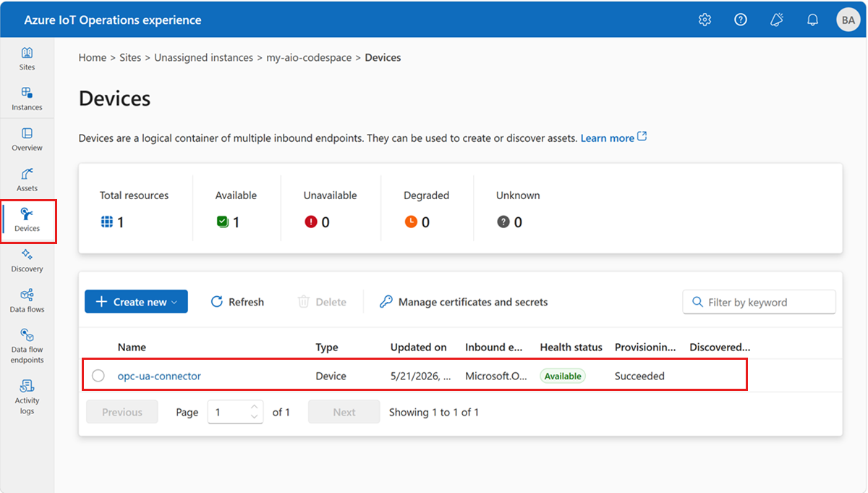868x493 pixels.
Task: Open the opc-ua-connector device link
Action: 159,376
